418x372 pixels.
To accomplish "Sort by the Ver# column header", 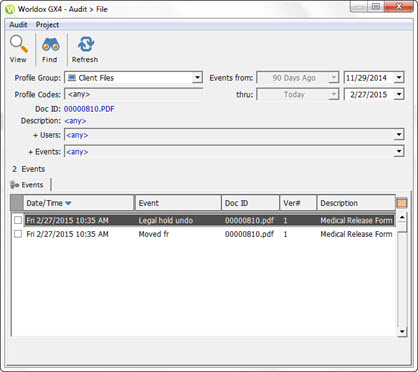I will point(298,203).
